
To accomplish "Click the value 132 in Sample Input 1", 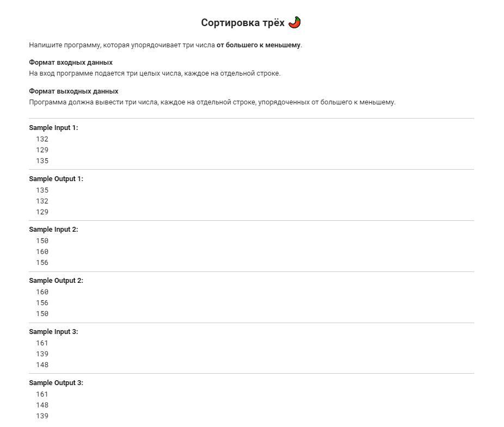I will click(x=42, y=139).
